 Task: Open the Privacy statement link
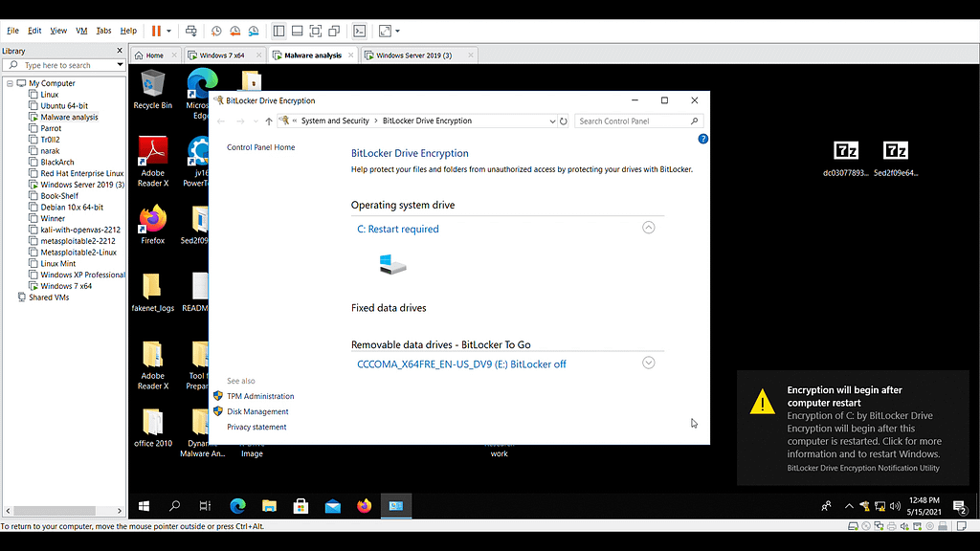(x=256, y=428)
